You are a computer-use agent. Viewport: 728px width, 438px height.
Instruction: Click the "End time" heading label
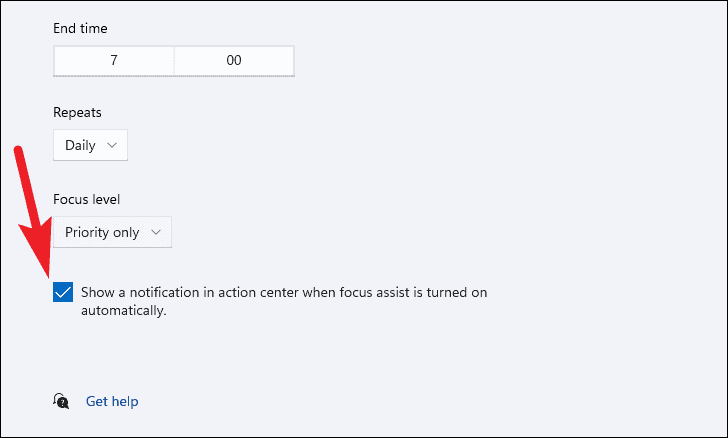pyautogui.click(x=81, y=29)
